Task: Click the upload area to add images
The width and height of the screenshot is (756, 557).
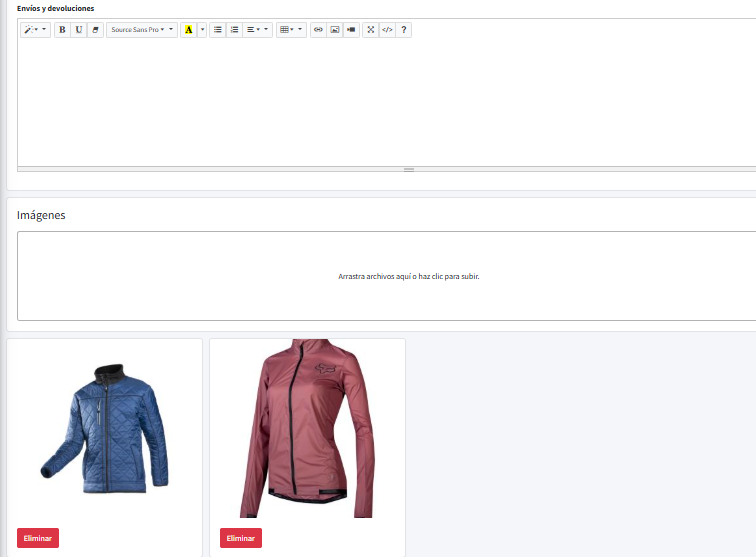Action: pos(408,276)
